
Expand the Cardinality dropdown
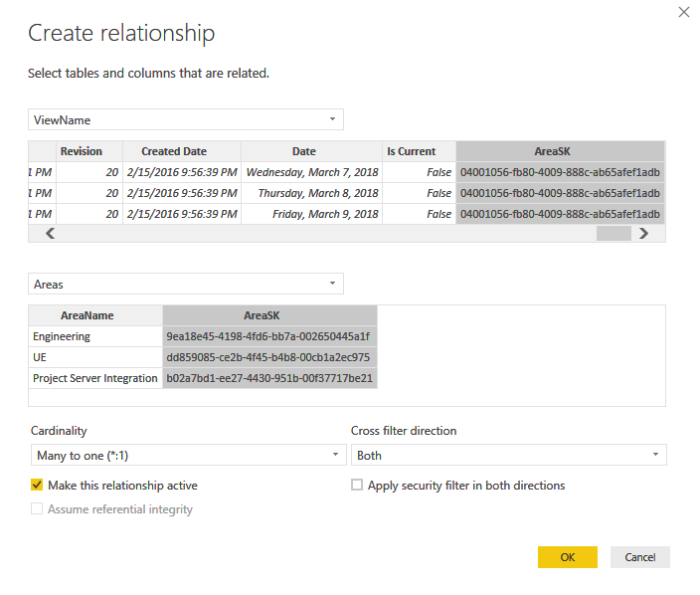(x=188, y=455)
